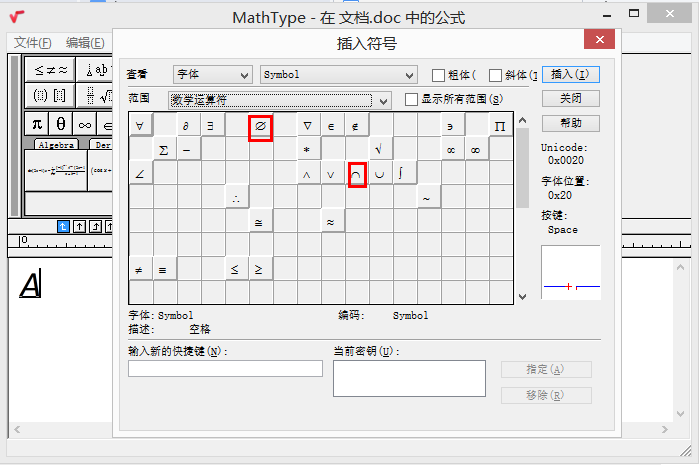Viewport: 699px width, 465px height.
Task: Pick the nabla ∇ symbol
Action: point(308,125)
